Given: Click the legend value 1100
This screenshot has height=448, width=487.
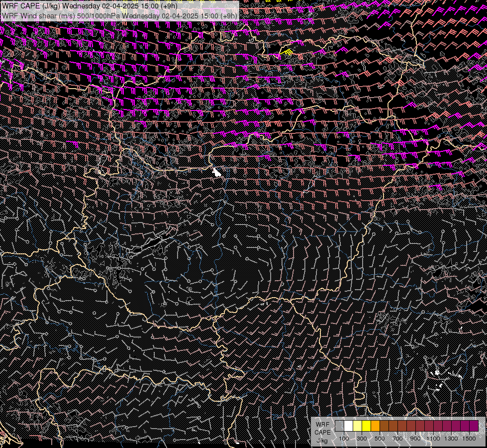Looking at the screenshot, I should (433, 439).
